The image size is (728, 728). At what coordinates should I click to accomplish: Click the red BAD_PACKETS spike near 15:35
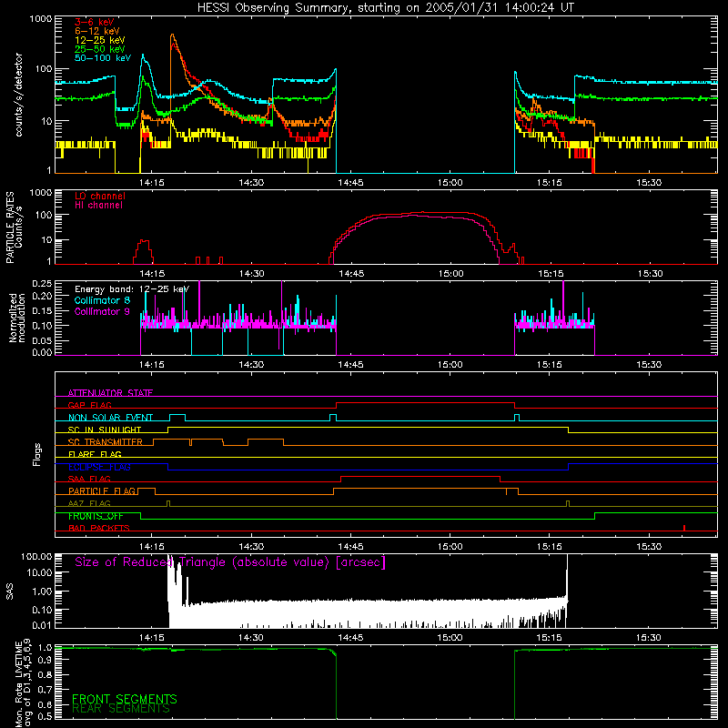[684, 528]
